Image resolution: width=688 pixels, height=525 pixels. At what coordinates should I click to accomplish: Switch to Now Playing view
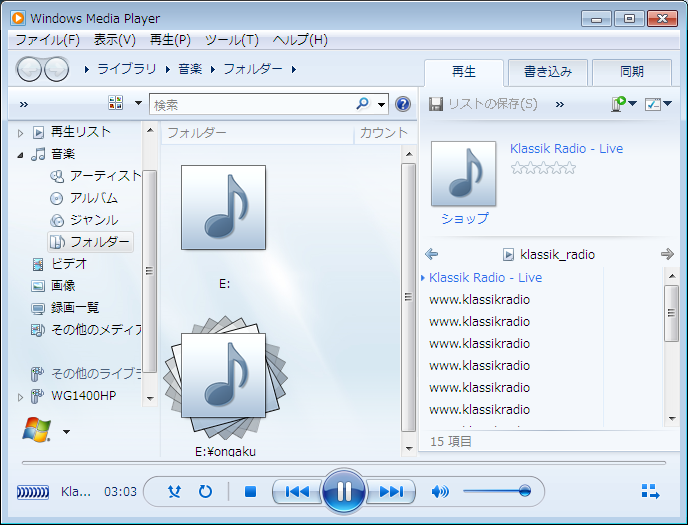pos(650,492)
